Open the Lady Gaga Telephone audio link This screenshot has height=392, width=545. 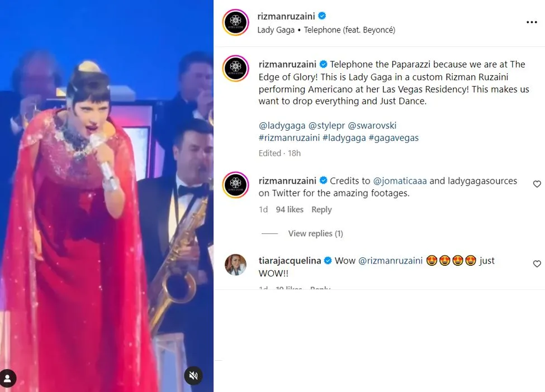[x=326, y=30]
